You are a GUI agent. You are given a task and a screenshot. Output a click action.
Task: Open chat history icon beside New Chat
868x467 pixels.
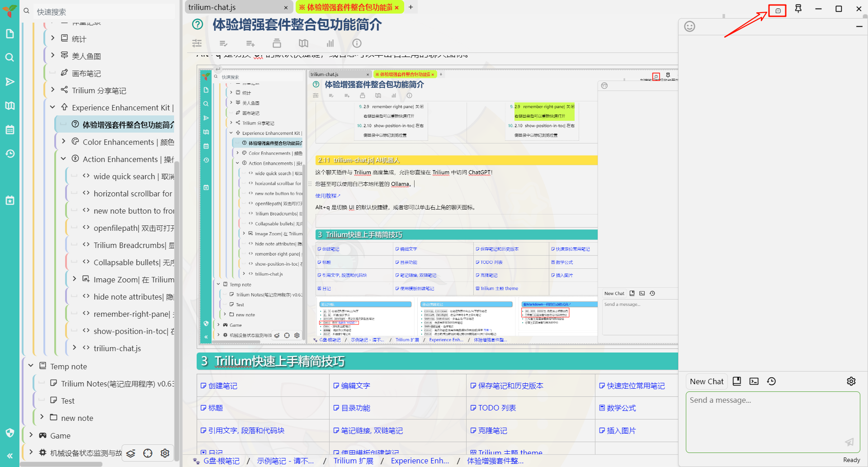[771, 381]
